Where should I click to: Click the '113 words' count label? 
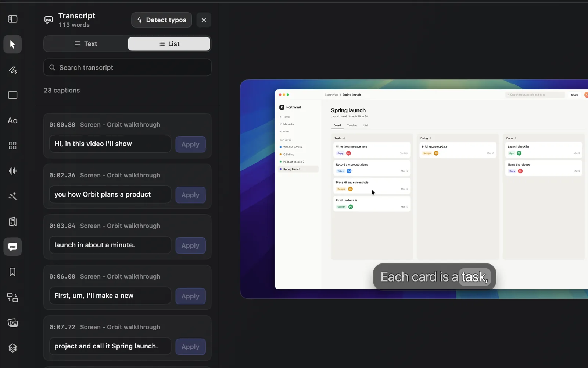coord(74,25)
